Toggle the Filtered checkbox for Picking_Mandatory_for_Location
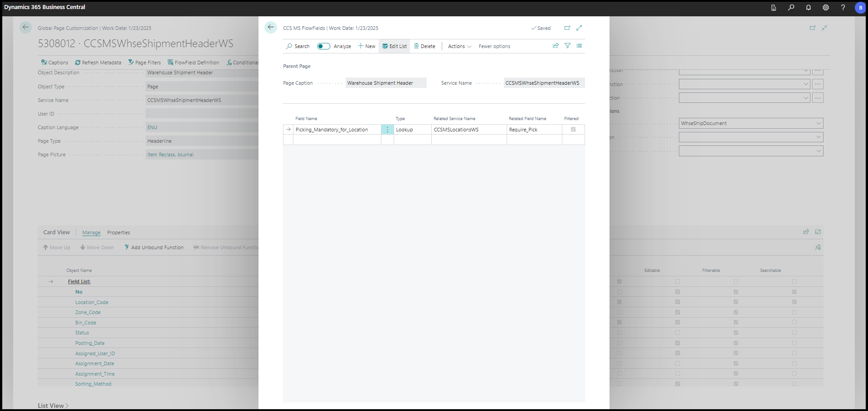This screenshot has height=411, width=868. pyautogui.click(x=573, y=130)
